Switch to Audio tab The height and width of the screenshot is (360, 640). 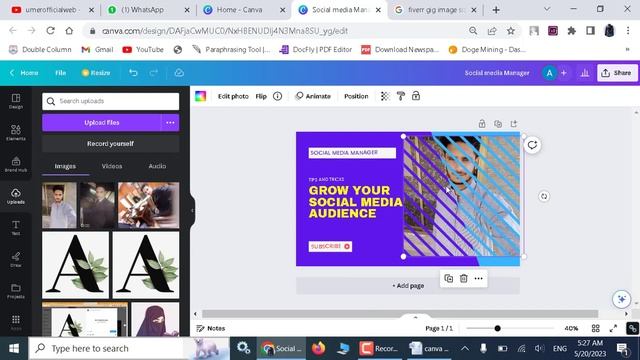point(157,166)
